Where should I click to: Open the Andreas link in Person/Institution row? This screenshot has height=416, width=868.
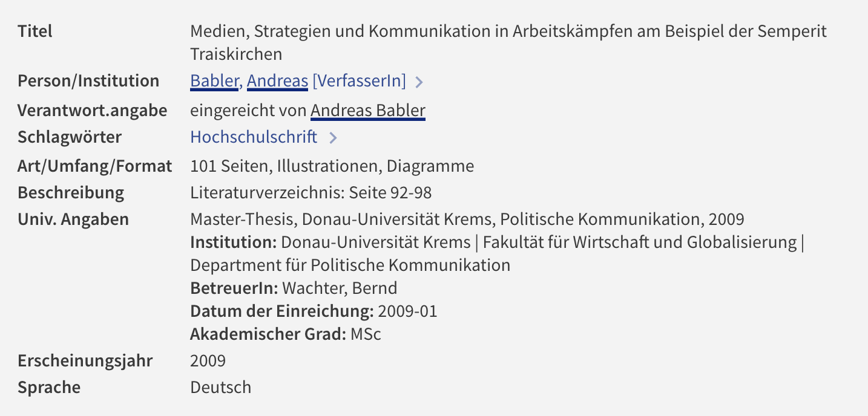pyautogui.click(x=277, y=80)
